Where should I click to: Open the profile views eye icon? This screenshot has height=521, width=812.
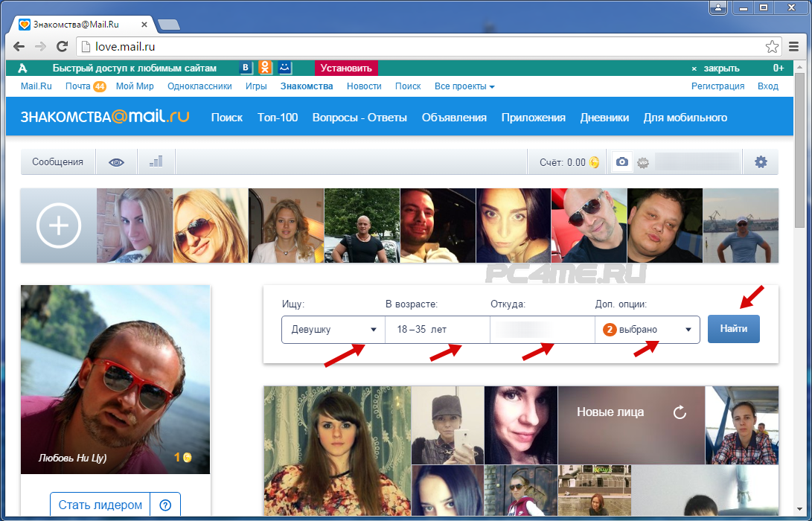(x=117, y=162)
